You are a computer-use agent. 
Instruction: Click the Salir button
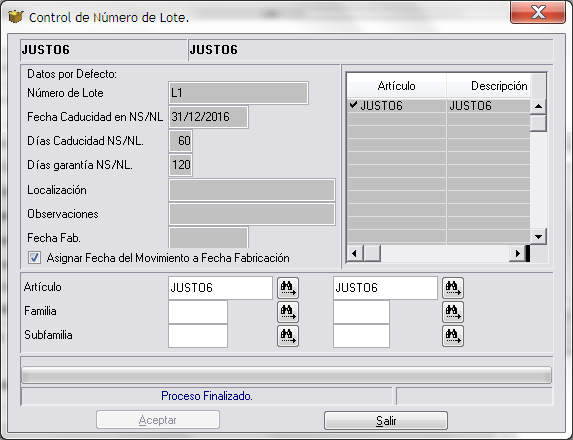(x=386, y=421)
